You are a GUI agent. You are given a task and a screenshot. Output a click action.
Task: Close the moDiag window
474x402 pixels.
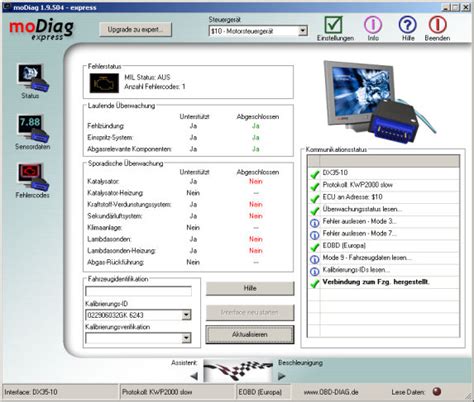tap(466, 7)
